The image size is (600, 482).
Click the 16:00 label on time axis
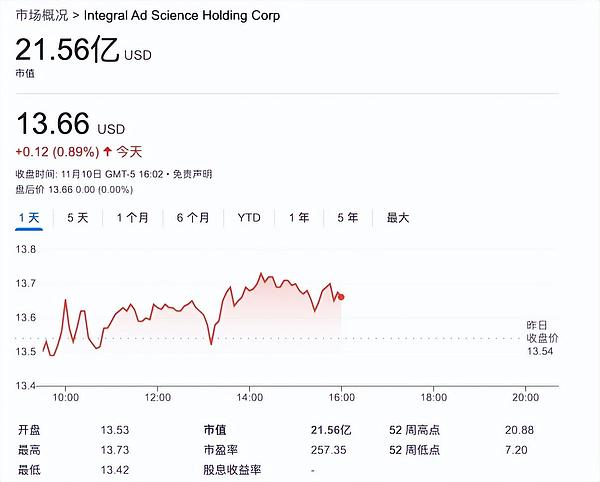pyautogui.click(x=341, y=398)
